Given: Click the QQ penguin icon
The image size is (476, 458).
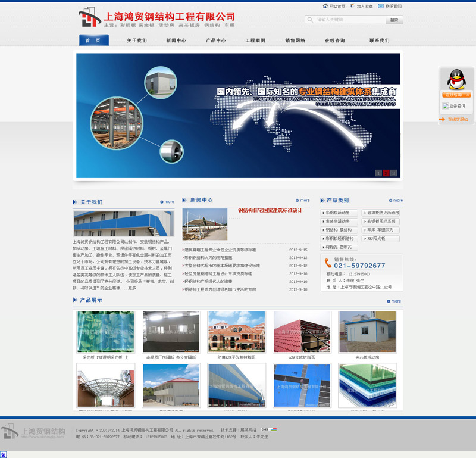Looking at the screenshot, I should click(456, 79).
